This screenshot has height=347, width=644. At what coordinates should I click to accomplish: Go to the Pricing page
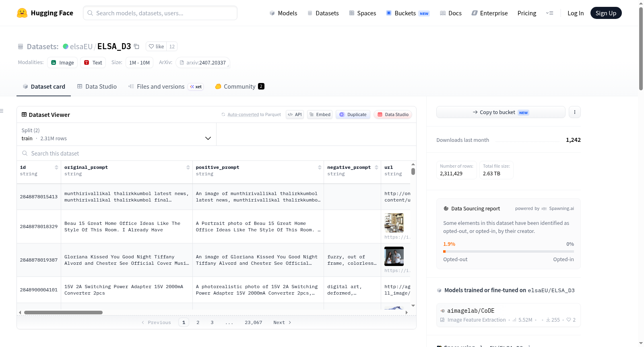(x=527, y=13)
